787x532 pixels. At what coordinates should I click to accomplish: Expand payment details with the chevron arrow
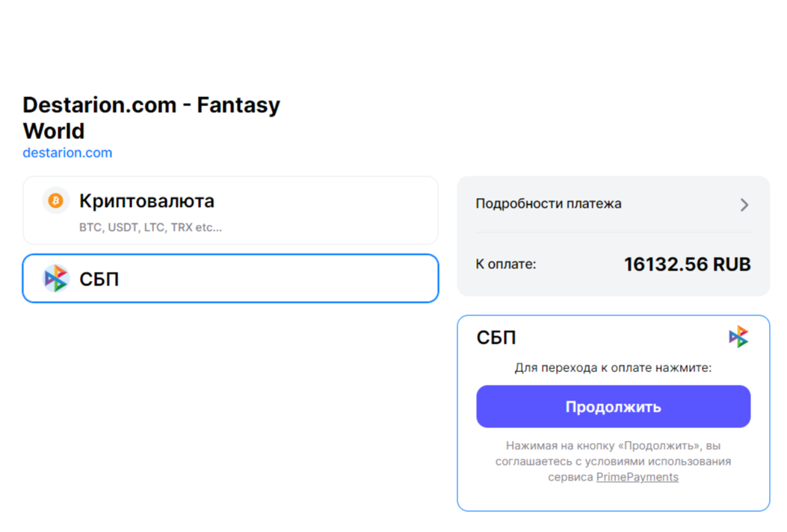coord(744,205)
